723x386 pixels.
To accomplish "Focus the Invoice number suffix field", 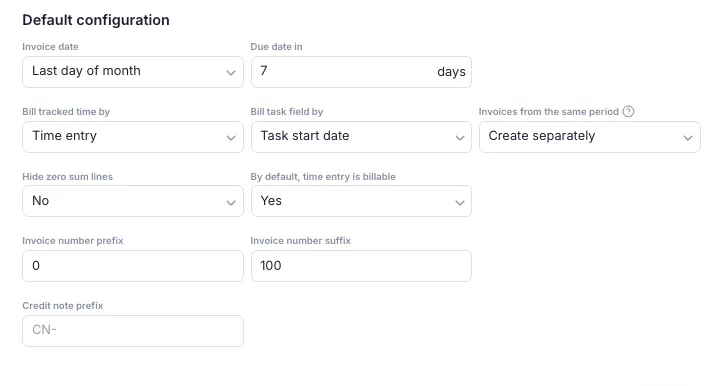I will tap(361, 266).
